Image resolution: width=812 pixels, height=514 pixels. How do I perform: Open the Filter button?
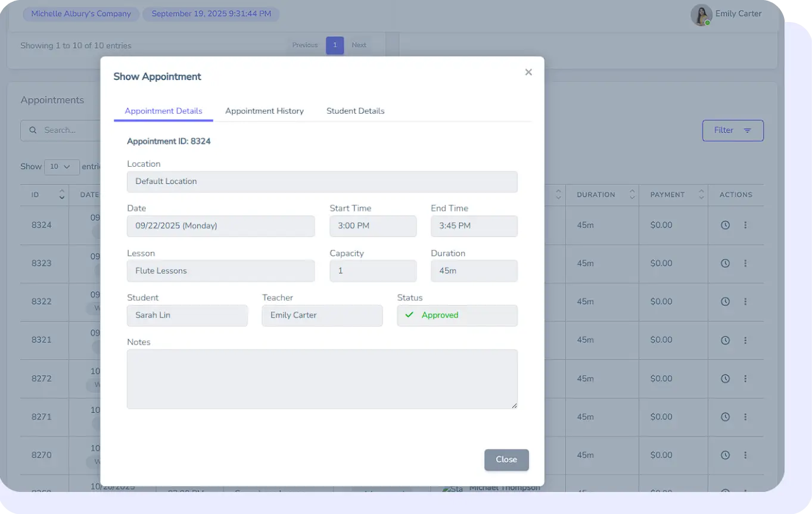[x=732, y=130]
